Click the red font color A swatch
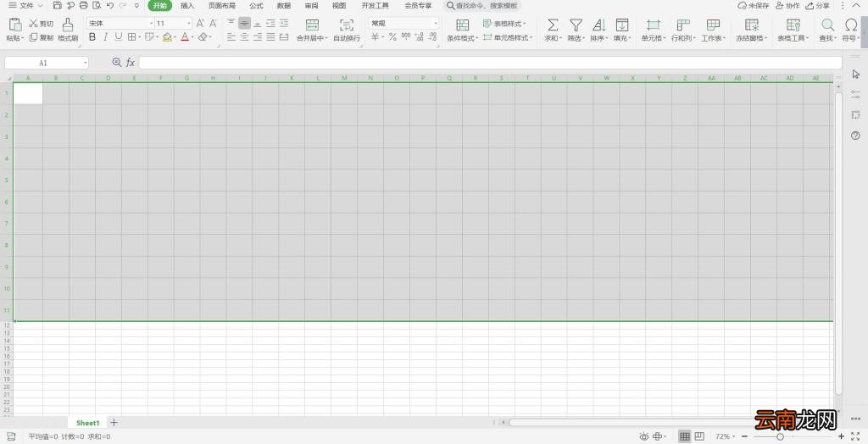 tap(185, 37)
